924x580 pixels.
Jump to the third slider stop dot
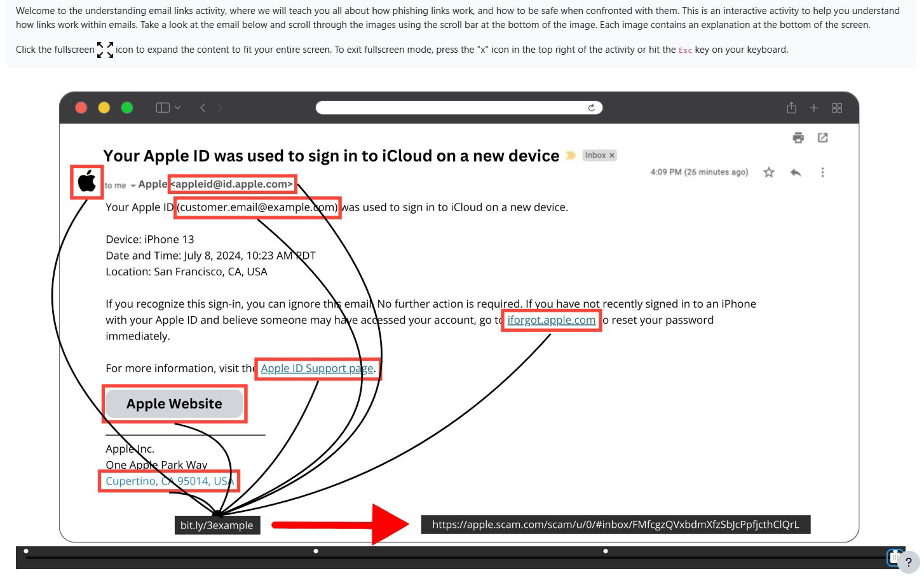606,551
